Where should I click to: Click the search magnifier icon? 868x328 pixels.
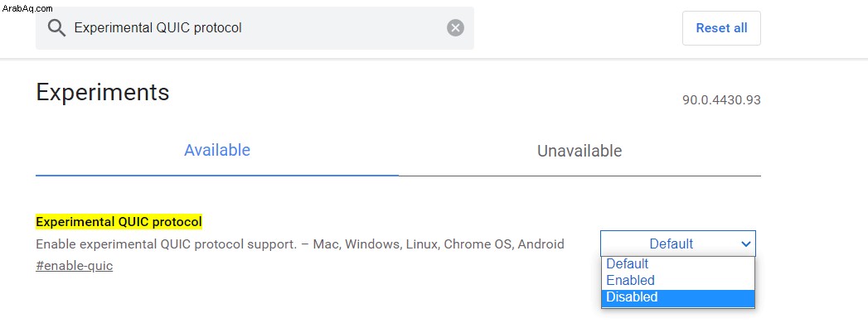tap(56, 27)
